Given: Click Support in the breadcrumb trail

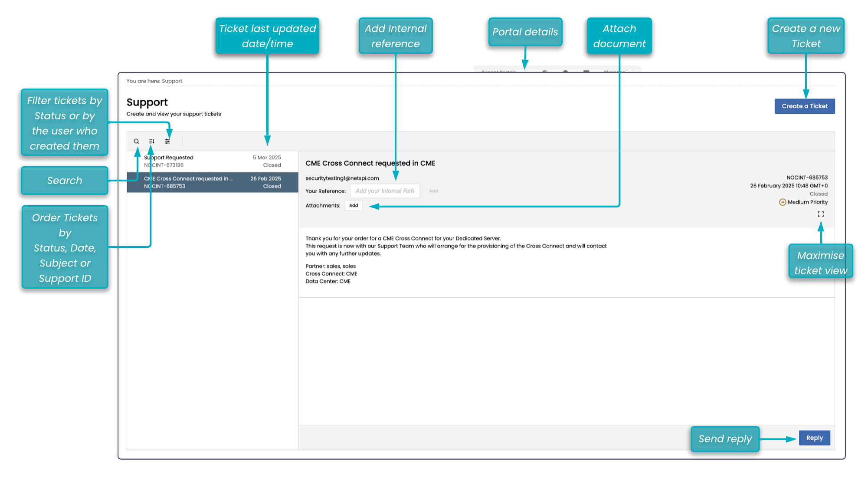Looking at the screenshot, I should pos(172,81).
